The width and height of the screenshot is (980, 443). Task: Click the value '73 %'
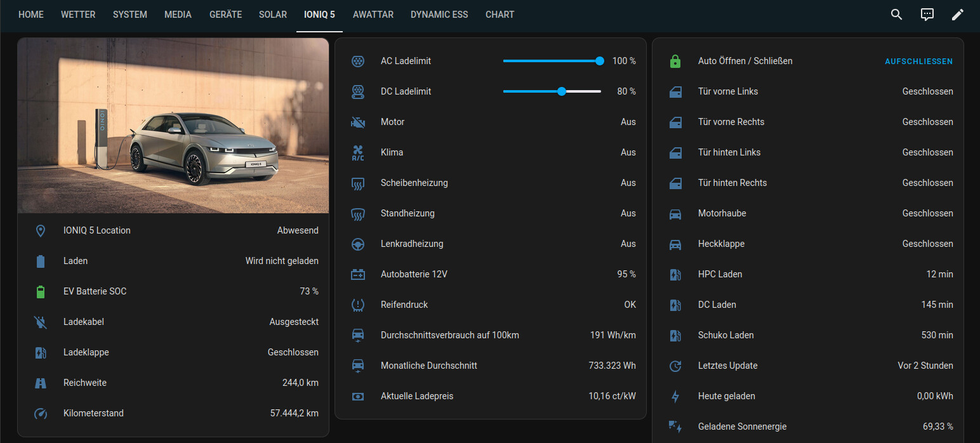(x=309, y=291)
